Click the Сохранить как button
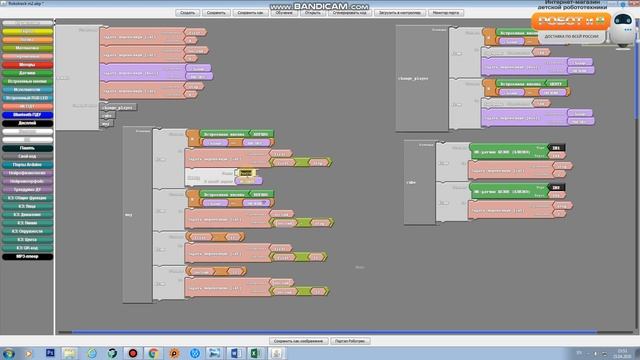This screenshot has width=640, height=360. click(250, 13)
